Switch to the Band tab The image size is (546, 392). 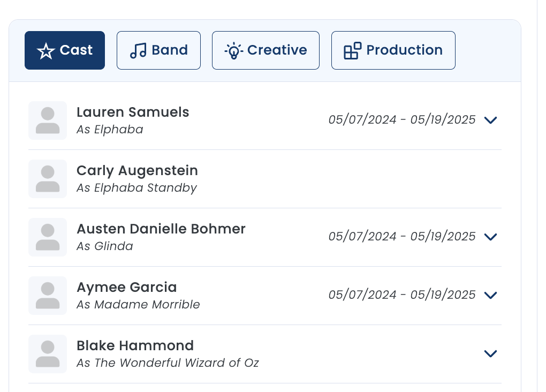pyautogui.click(x=159, y=50)
